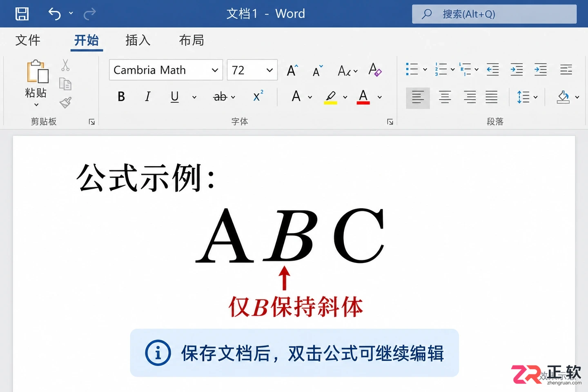Undo the last action
The width and height of the screenshot is (588, 392).
click(x=55, y=14)
